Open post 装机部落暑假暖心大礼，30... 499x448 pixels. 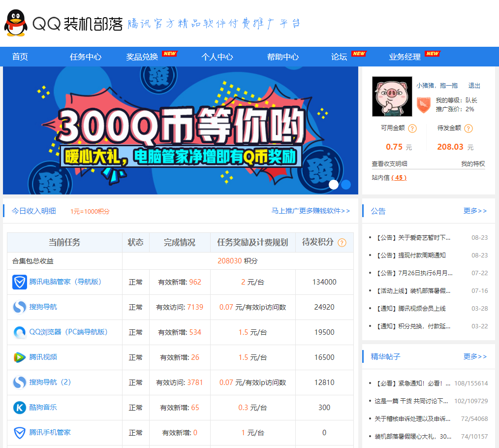point(413,437)
